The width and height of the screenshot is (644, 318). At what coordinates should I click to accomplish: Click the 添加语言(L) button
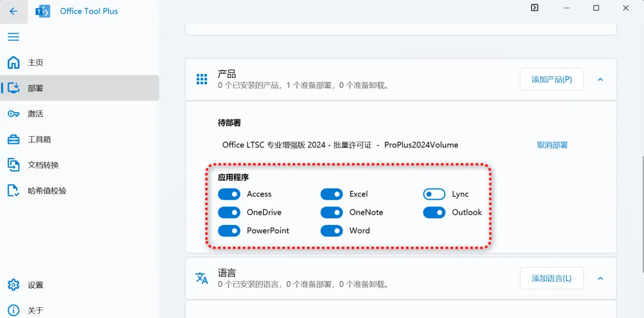click(x=552, y=278)
